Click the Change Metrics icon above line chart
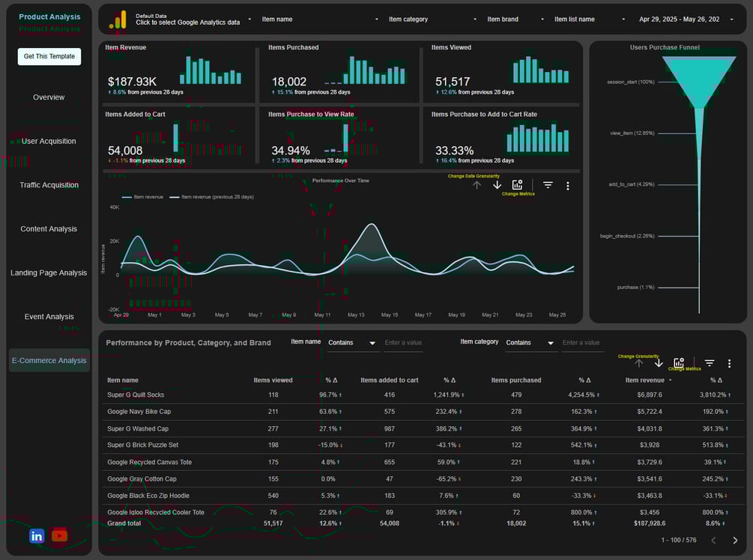 tap(517, 185)
